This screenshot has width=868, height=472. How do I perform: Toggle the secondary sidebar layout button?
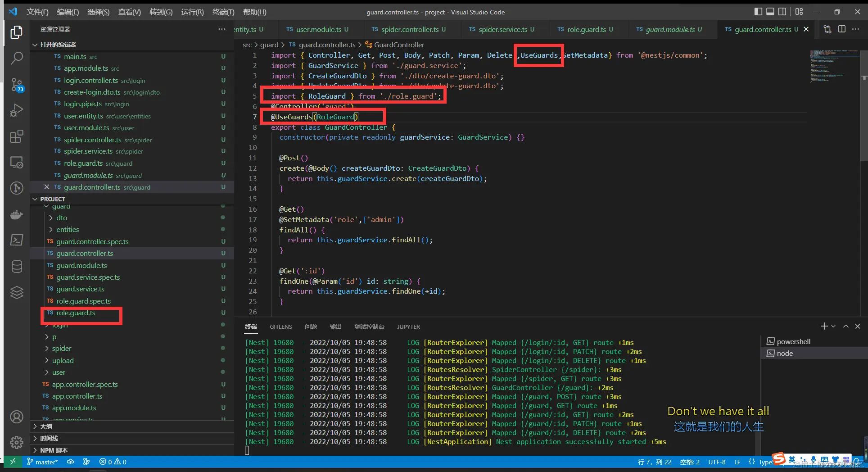click(x=782, y=12)
